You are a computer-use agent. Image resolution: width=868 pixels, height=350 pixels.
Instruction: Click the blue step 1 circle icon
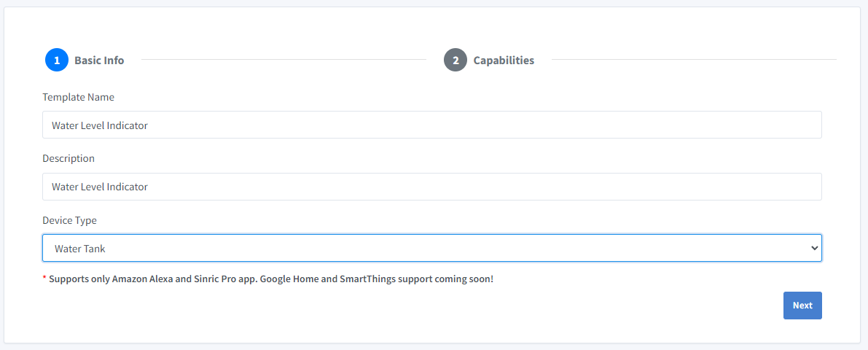[x=57, y=60]
